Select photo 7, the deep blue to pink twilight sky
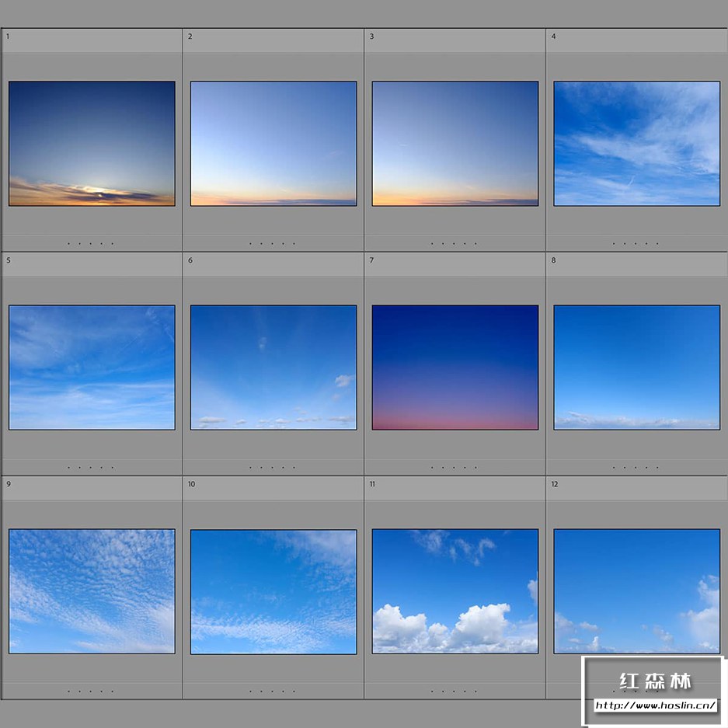 tap(455, 367)
